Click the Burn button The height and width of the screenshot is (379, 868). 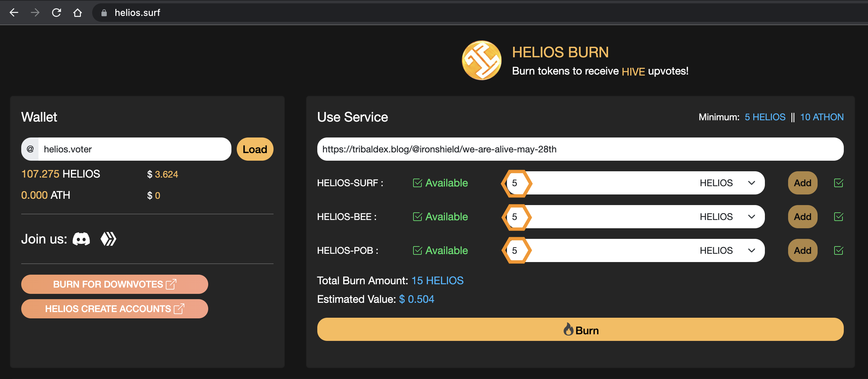click(x=580, y=329)
